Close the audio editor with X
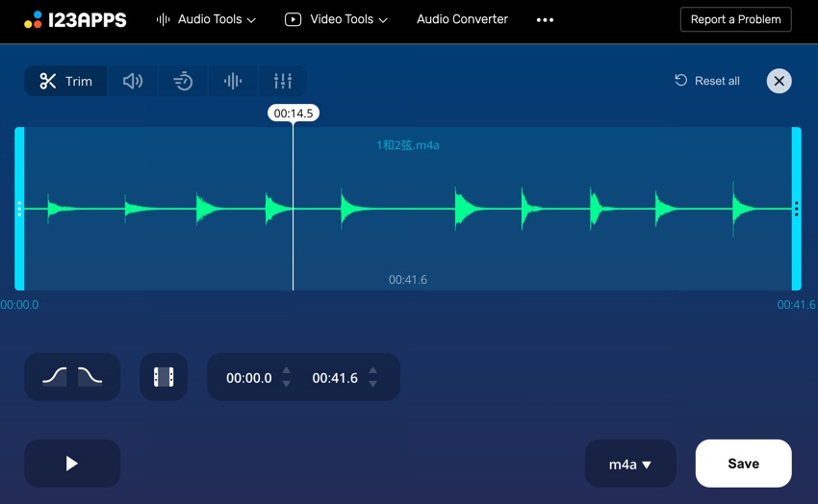The width and height of the screenshot is (818, 504). pyautogui.click(x=779, y=81)
